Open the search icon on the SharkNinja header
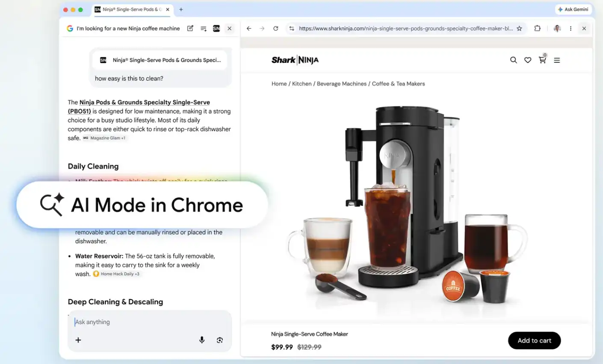 [x=513, y=60]
